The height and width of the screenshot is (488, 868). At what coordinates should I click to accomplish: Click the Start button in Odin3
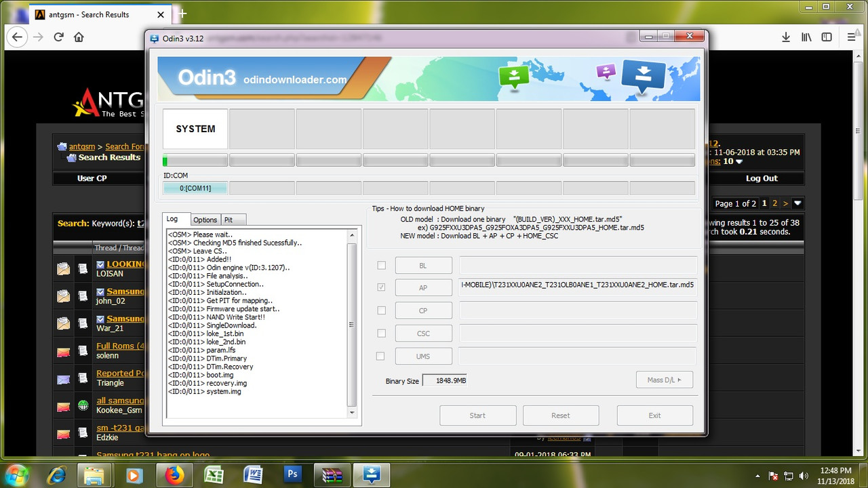478,415
